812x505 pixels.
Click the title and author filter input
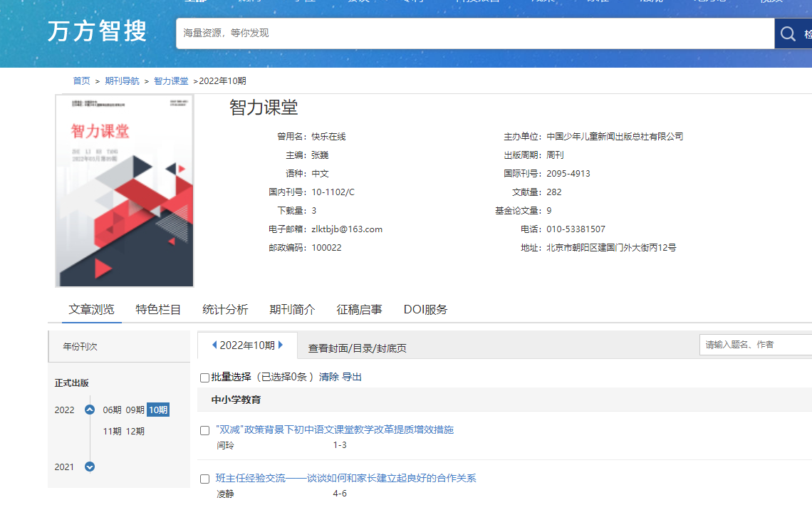pyautogui.click(x=755, y=345)
